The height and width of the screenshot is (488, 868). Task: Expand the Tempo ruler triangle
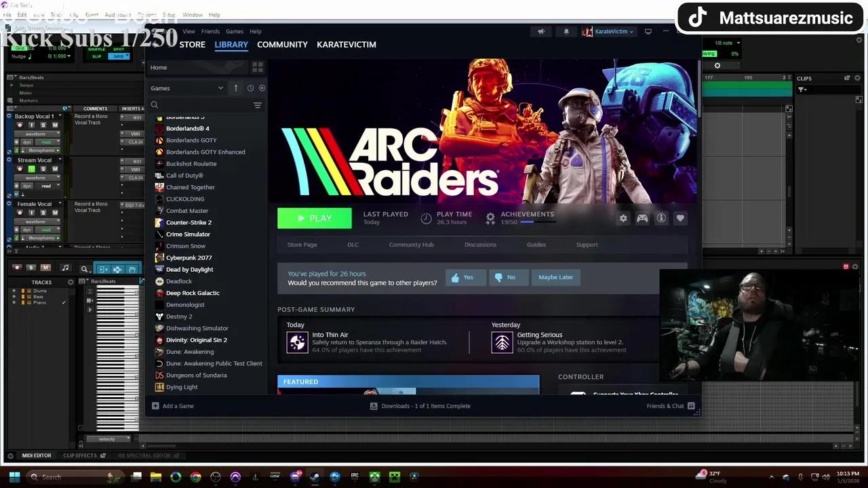[x=12, y=85]
